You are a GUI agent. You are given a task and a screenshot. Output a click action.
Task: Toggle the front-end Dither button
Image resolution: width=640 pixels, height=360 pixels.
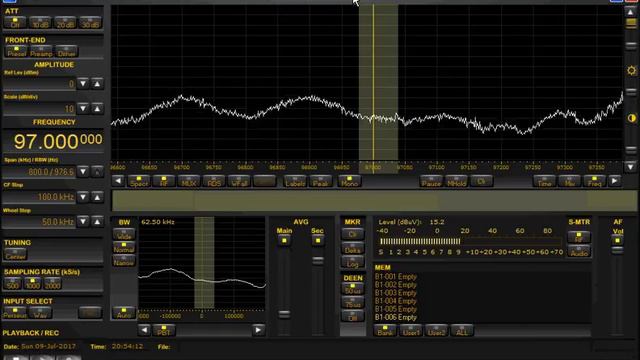click(x=66, y=51)
